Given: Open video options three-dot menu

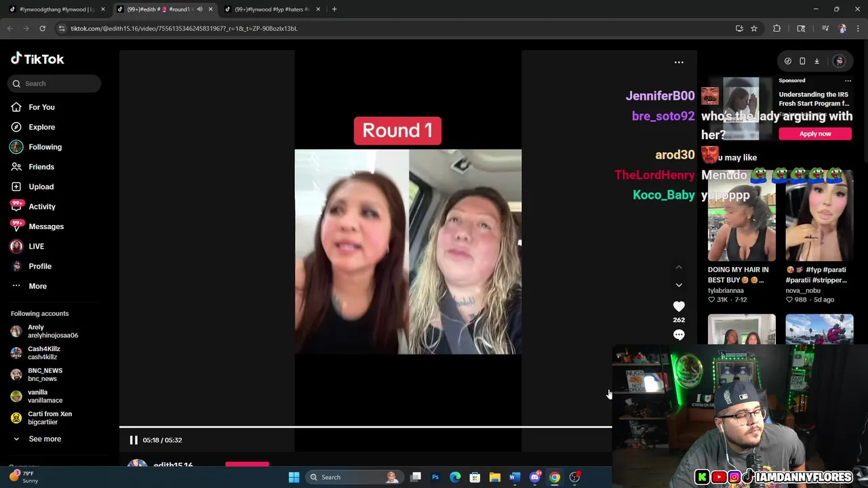Looking at the screenshot, I should [679, 62].
